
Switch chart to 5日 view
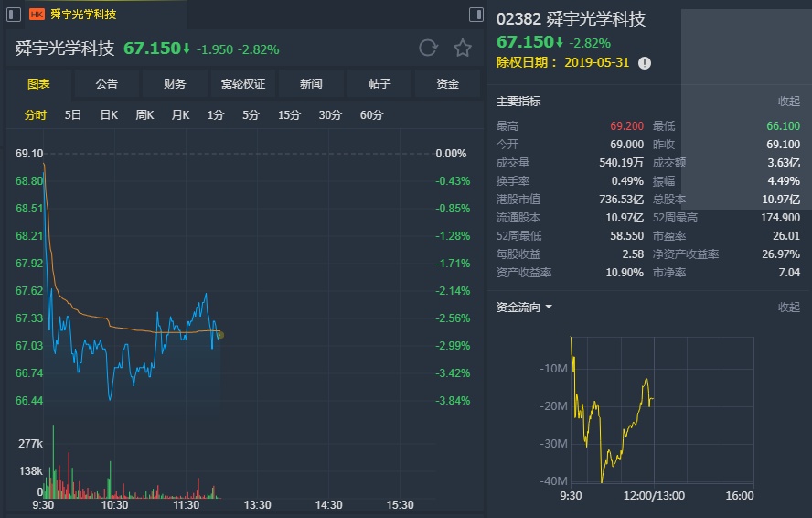(x=73, y=115)
